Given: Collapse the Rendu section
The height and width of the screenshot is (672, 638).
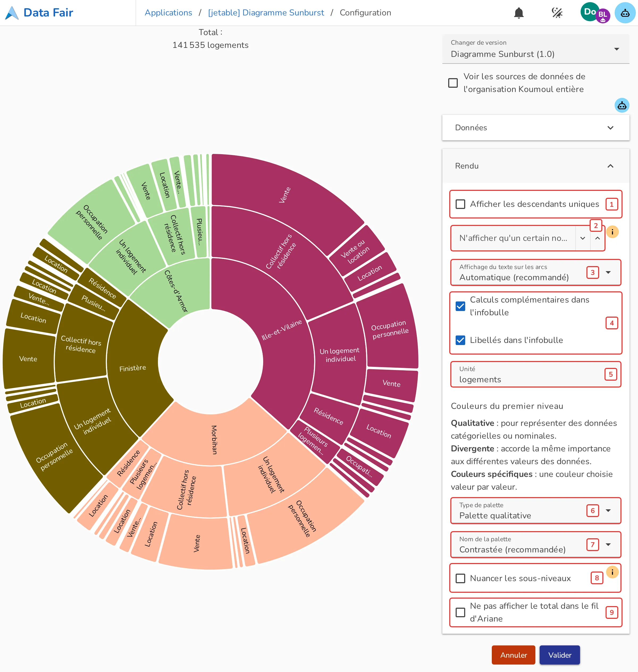Looking at the screenshot, I should tap(536, 166).
